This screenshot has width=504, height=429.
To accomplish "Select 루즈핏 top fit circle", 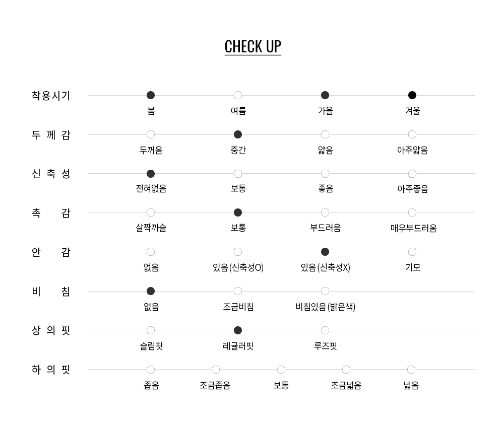I will tap(325, 330).
